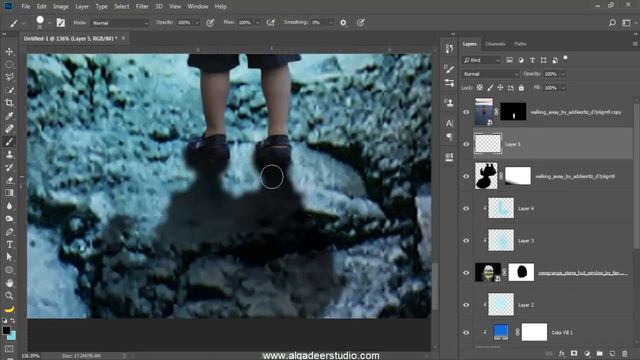Select the Quick Selection tool
The width and height of the screenshot is (640, 360).
point(9,90)
